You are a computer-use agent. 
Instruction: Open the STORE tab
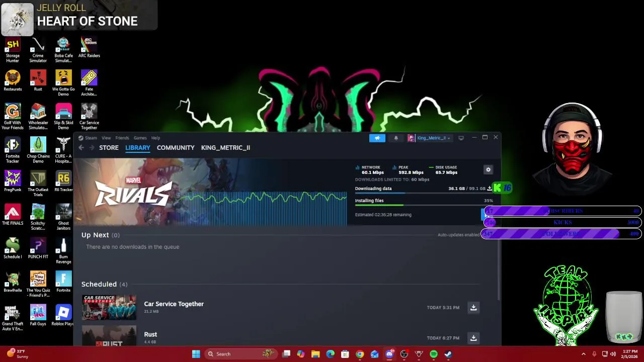(109, 148)
